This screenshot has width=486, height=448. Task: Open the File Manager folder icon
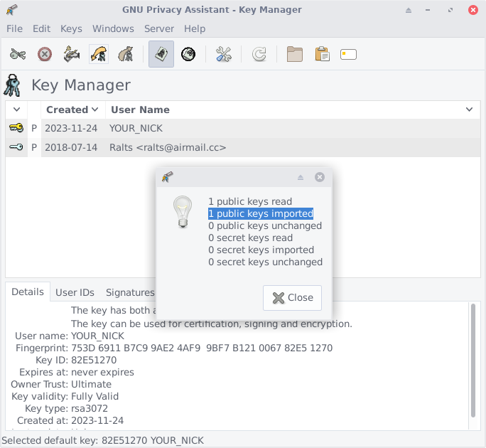(295, 54)
